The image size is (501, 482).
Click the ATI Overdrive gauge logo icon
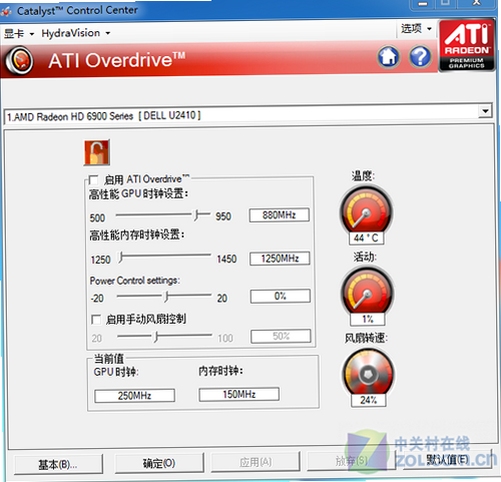19,60
